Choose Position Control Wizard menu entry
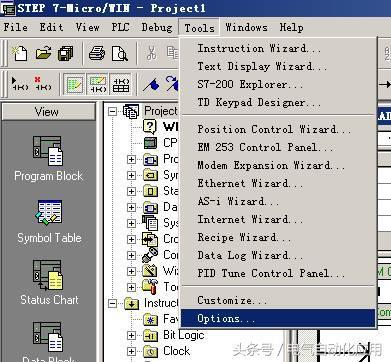 point(279,129)
